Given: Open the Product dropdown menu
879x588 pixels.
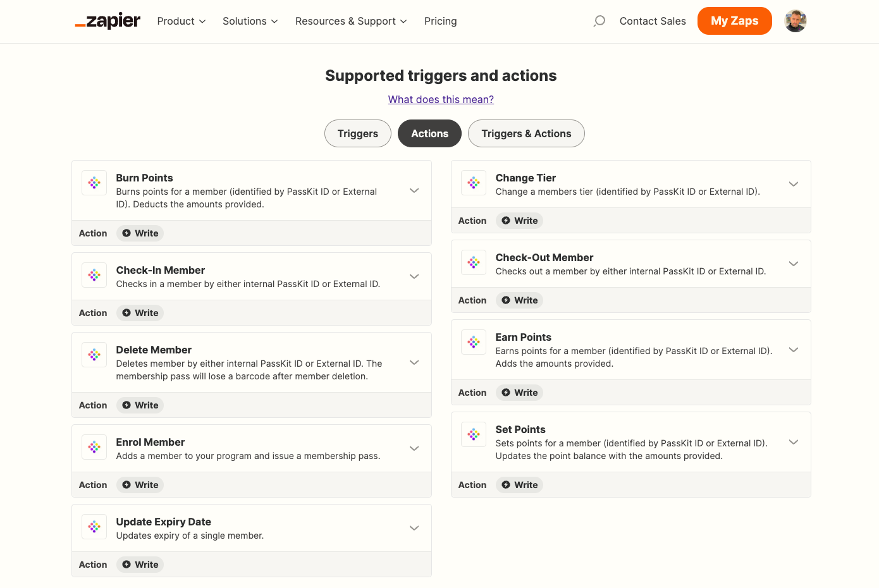Looking at the screenshot, I should (181, 21).
